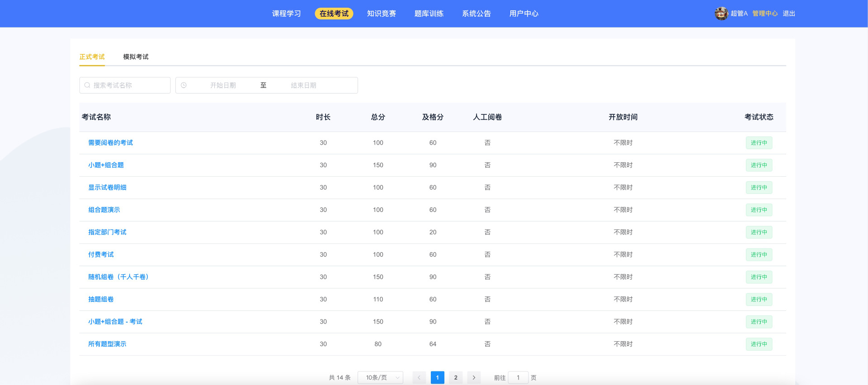
Task: Open exam 指定部门考试
Action: [108, 232]
